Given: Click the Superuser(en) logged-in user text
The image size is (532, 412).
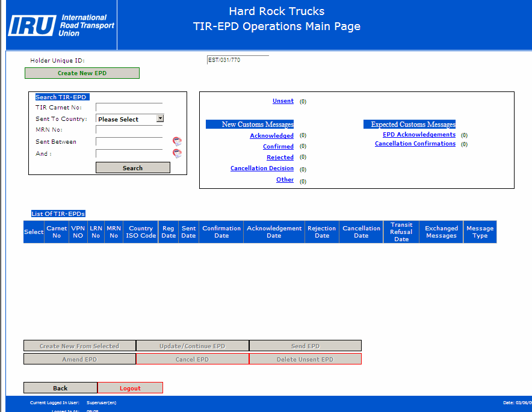Looking at the screenshot, I should tap(102, 403).
